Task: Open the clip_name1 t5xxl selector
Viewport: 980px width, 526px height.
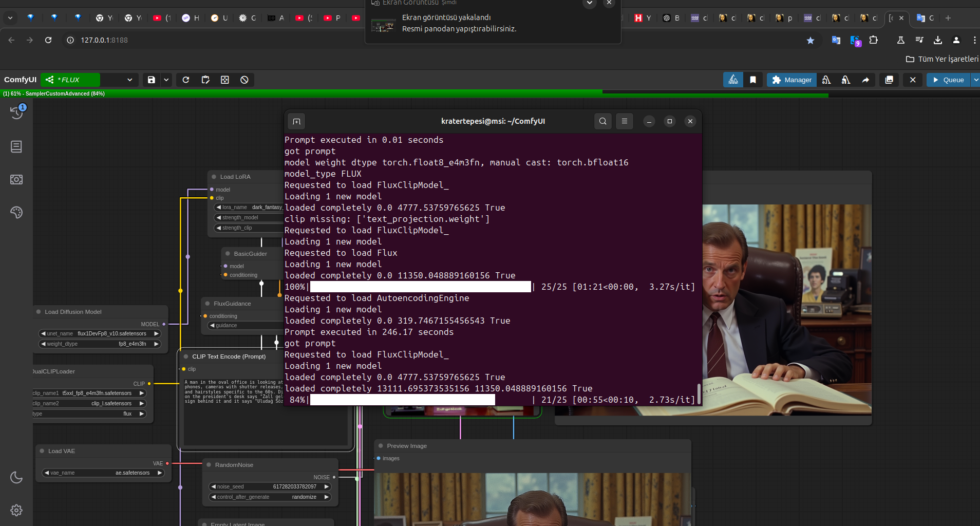Action: tap(89, 393)
